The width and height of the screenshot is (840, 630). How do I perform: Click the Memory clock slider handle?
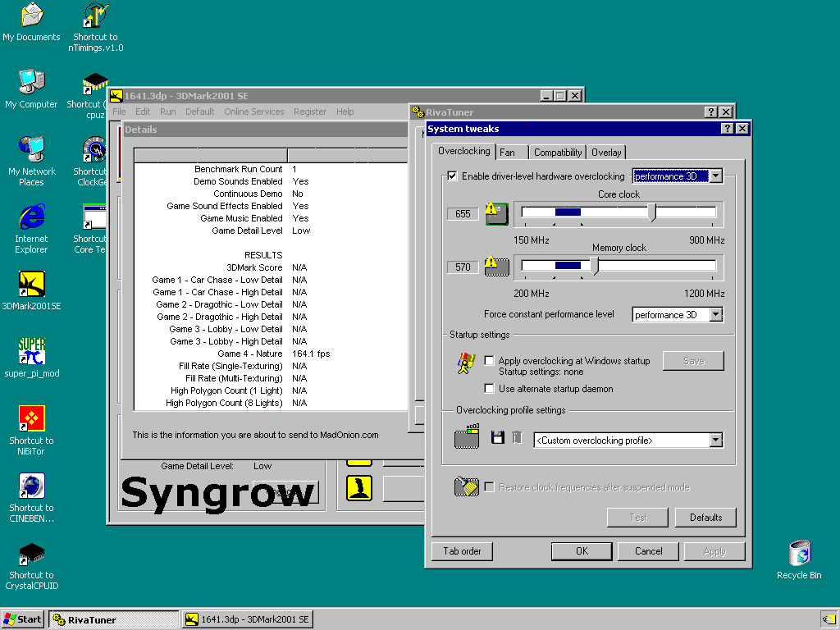tap(594, 267)
